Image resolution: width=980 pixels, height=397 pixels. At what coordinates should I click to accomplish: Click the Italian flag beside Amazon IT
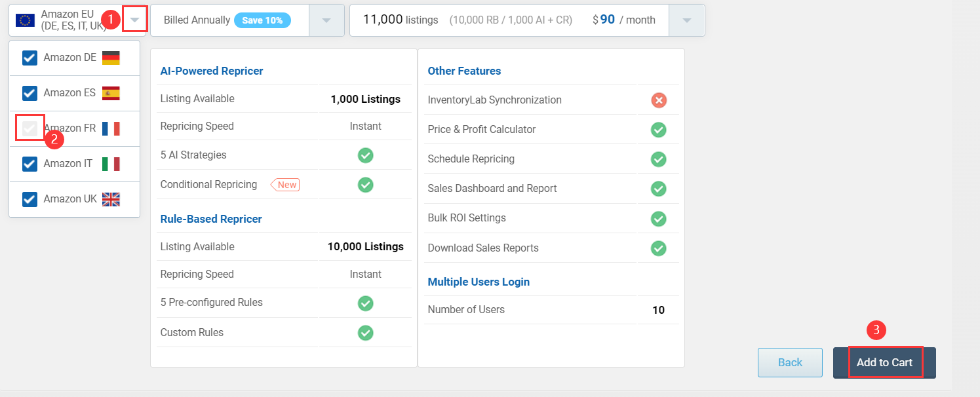(x=111, y=164)
